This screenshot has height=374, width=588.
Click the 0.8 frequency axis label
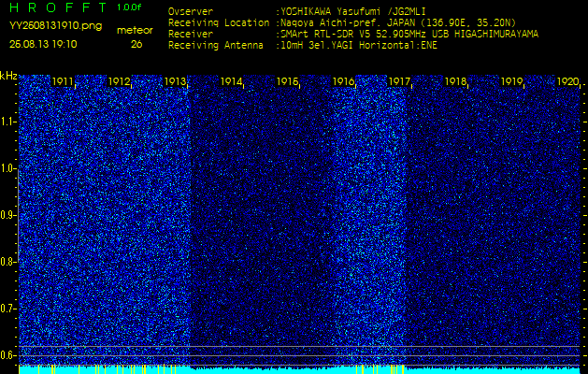[x=7, y=262]
